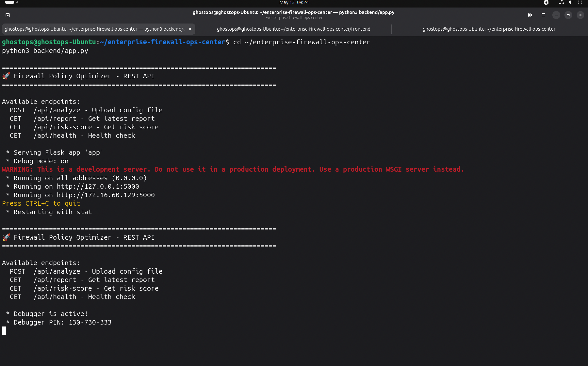Click the lower GET /api/health line
This screenshot has height=366, width=588.
click(72, 297)
